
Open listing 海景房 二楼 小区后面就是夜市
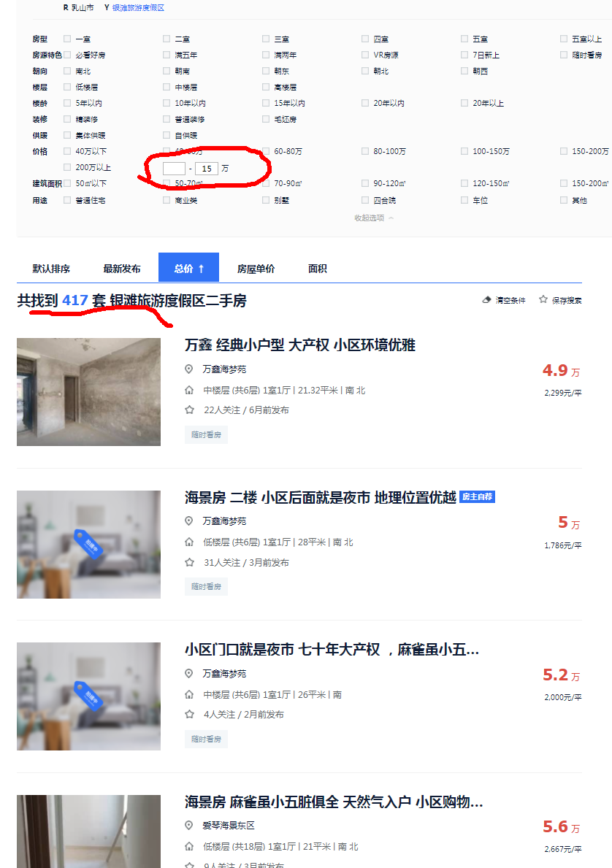[321, 497]
